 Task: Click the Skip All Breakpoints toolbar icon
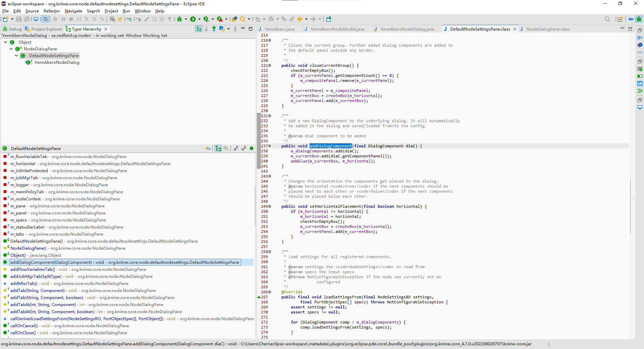point(46,19)
